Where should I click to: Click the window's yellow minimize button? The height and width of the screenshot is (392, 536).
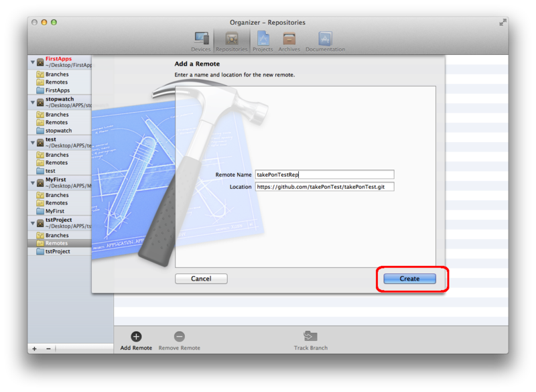tap(44, 22)
